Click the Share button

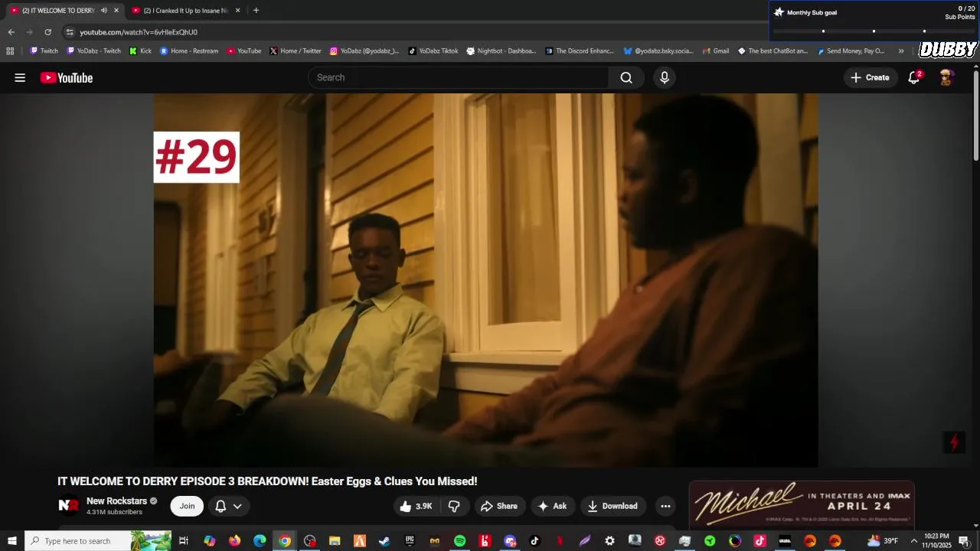coord(499,506)
